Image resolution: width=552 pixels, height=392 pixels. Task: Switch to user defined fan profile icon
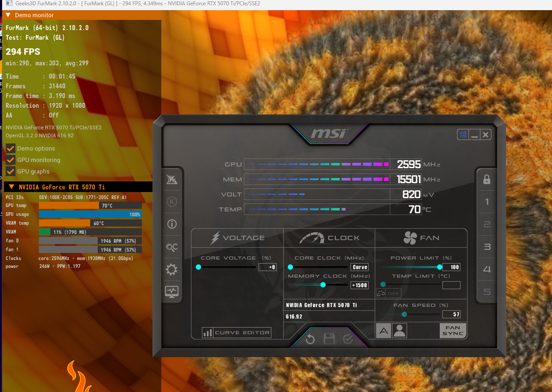pyautogui.click(x=400, y=331)
